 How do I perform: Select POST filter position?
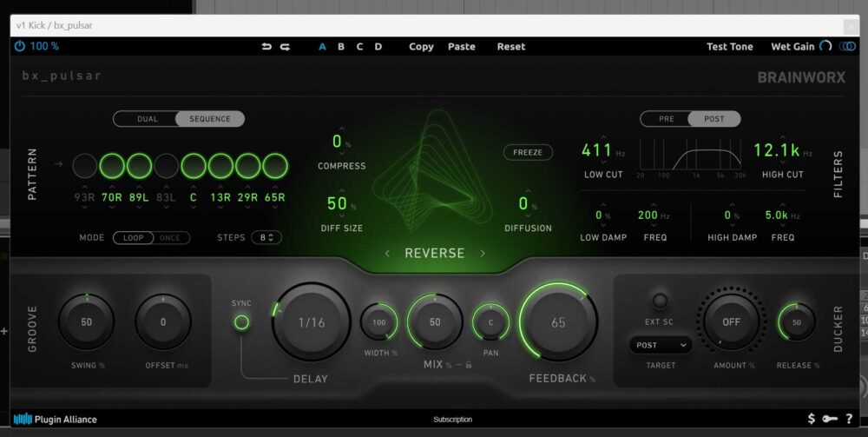coord(714,119)
